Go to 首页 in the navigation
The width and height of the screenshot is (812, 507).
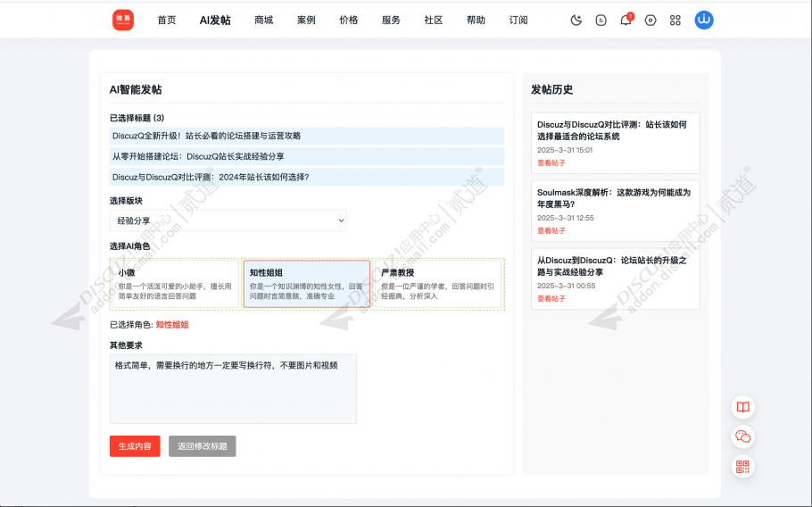click(x=167, y=21)
